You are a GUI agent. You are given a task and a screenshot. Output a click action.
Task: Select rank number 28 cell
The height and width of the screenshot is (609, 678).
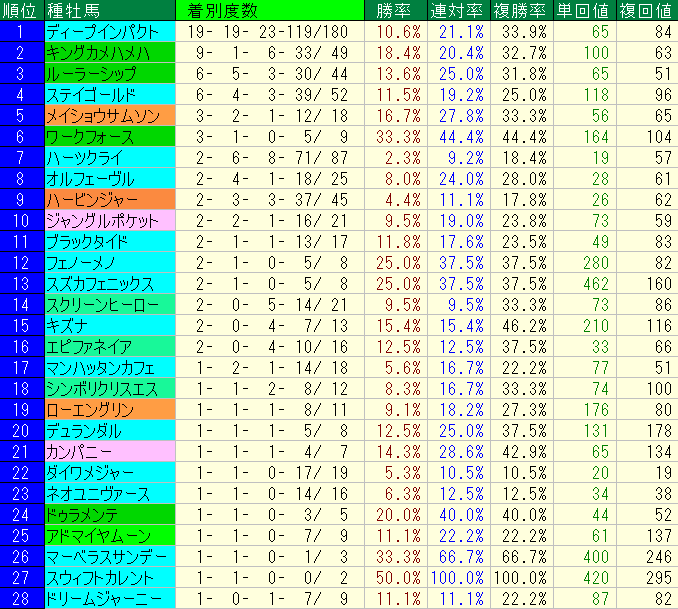[22, 599]
